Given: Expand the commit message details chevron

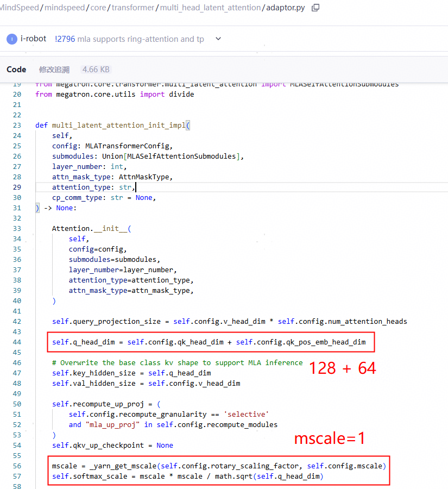Looking at the screenshot, I should 218,39.
